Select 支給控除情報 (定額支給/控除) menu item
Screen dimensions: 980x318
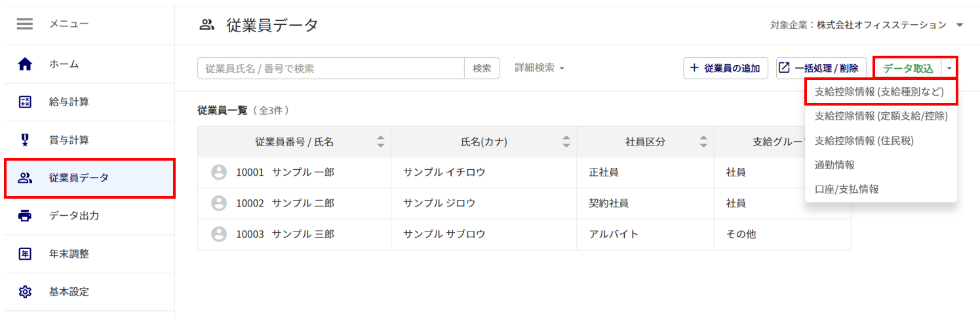[x=880, y=116]
